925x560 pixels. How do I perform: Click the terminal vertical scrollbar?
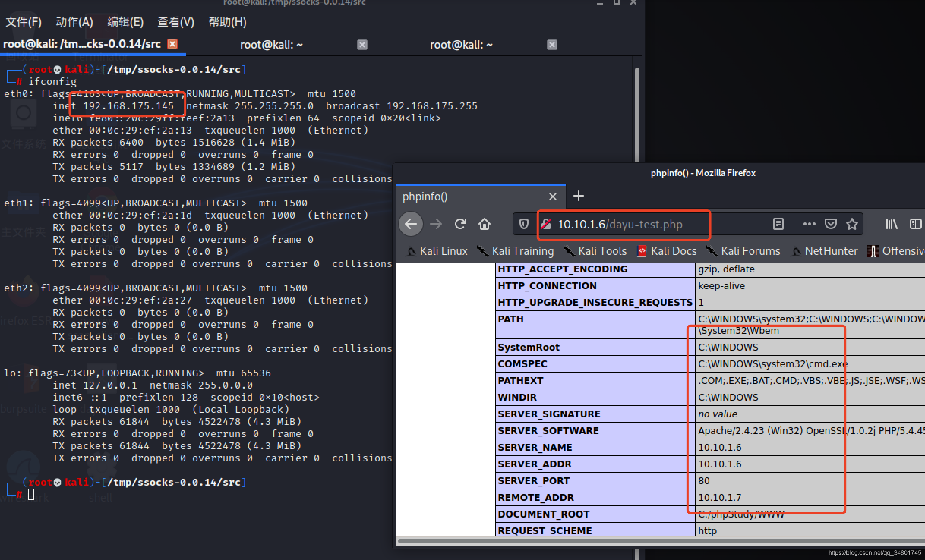(x=637, y=114)
